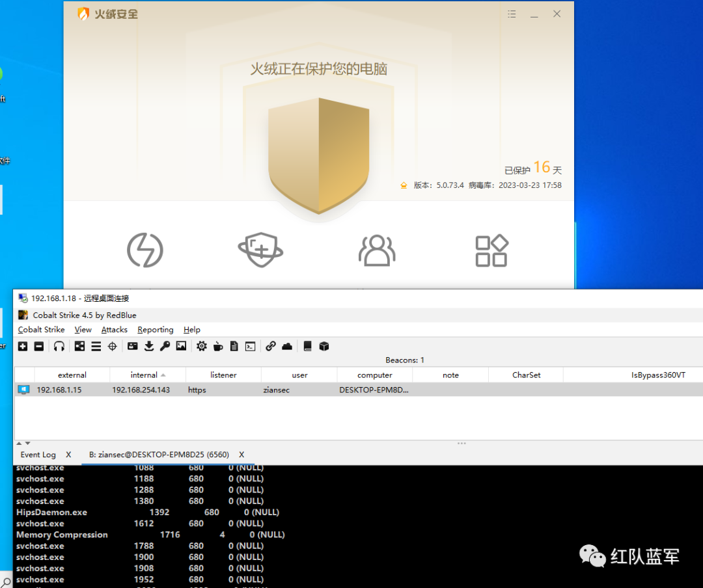
Task: Click internal IP 192.168.254.143 cell
Action: pos(141,390)
